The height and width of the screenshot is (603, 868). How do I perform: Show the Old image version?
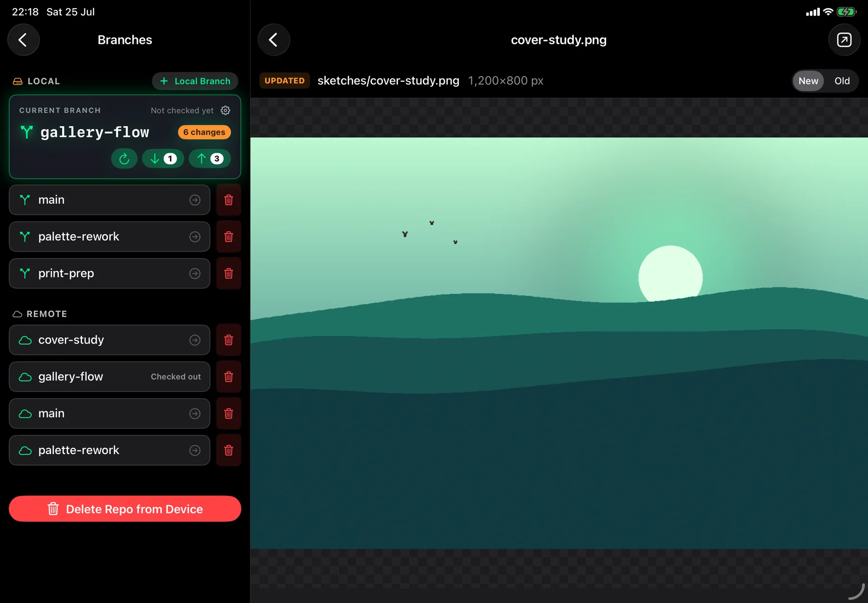pyautogui.click(x=842, y=81)
